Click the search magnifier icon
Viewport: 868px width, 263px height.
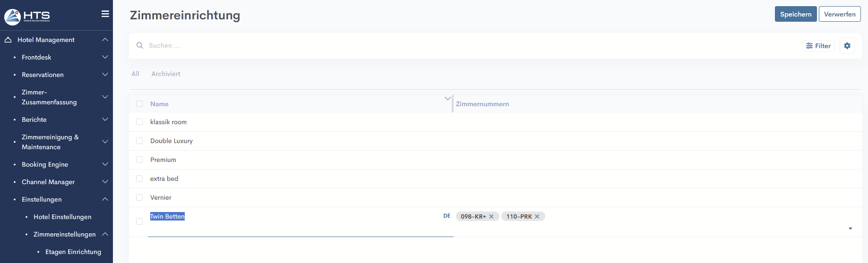140,46
